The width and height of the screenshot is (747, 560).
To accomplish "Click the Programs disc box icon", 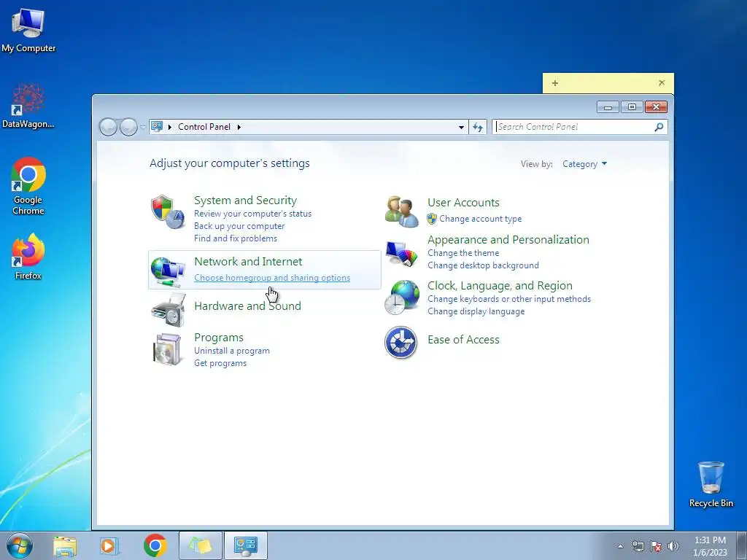I will (x=167, y=349).
